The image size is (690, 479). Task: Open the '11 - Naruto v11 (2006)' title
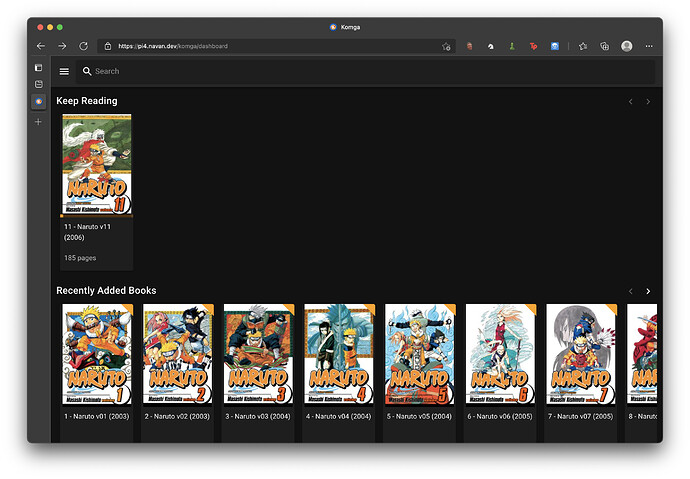coord(88,232)
